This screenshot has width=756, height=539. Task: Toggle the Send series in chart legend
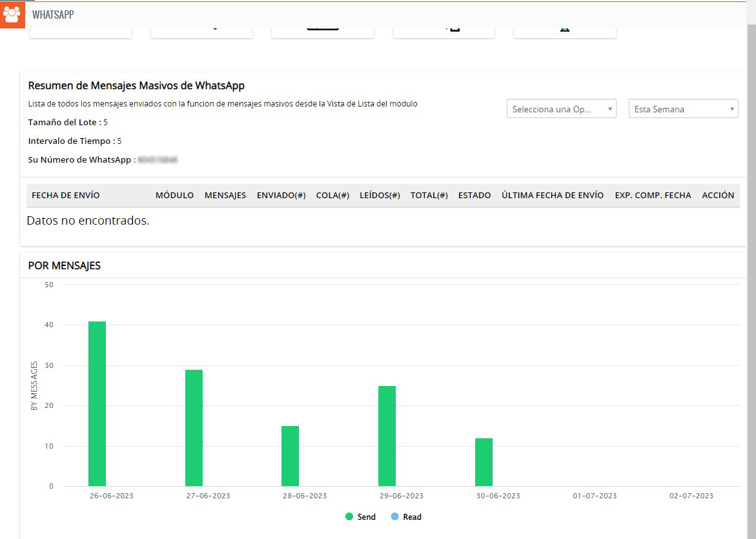click(x=361, y=517)
